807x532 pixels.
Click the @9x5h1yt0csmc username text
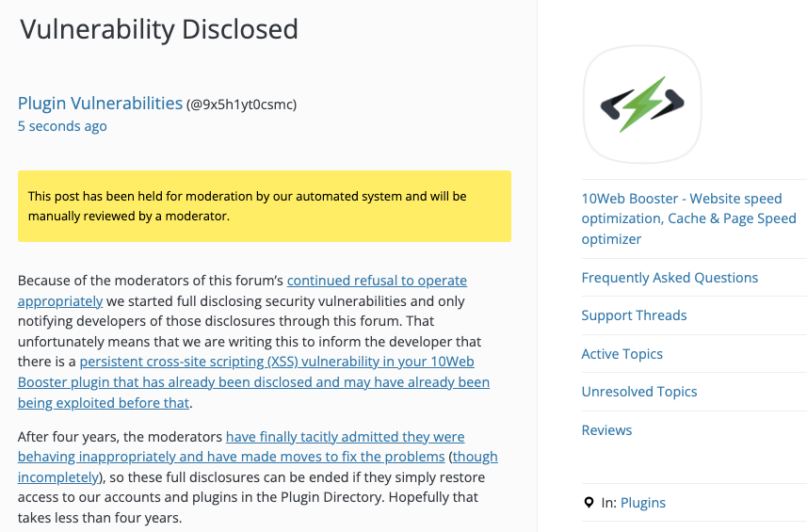241,105
